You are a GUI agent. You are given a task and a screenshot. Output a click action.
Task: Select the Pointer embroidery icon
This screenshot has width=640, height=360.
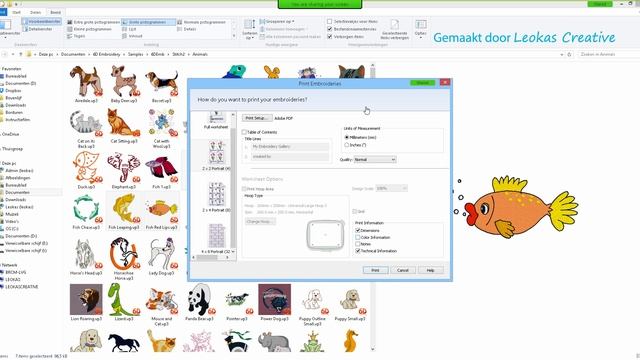point(237,302)
